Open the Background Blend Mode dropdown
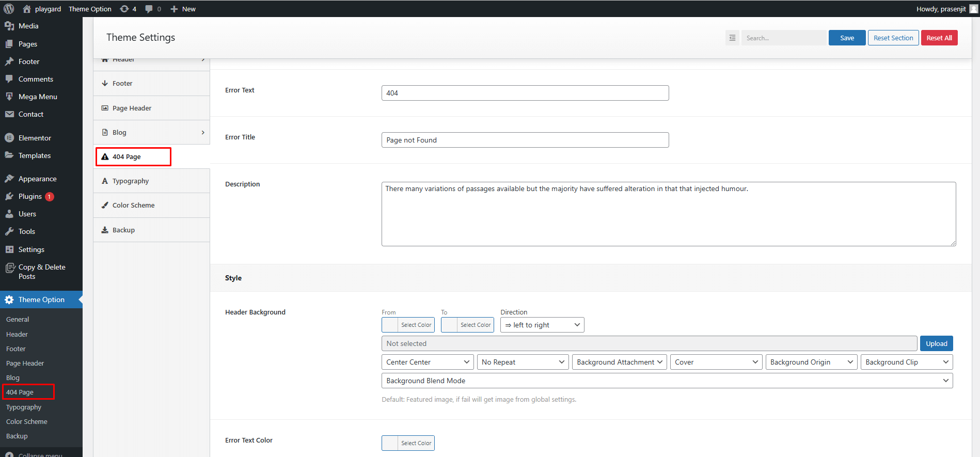The height and width of the screenshot is (457, 980). pyautogui.click(x=667, y=381)
